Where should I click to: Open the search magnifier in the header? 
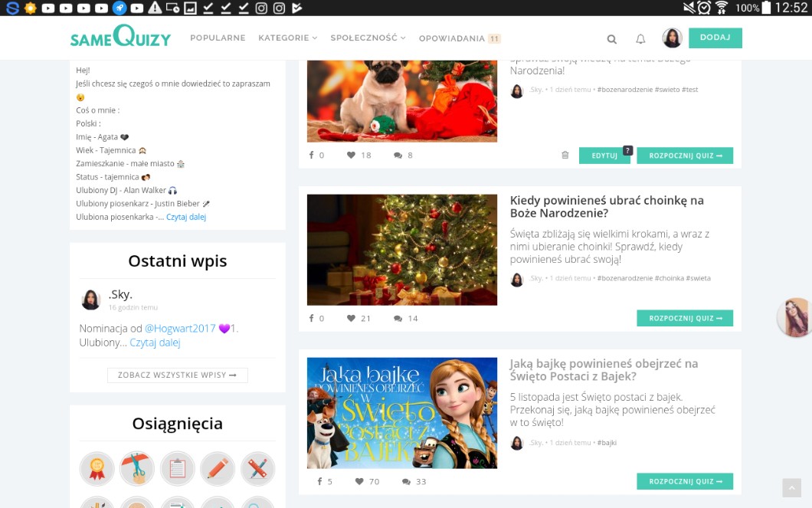(x=611, y=39)
